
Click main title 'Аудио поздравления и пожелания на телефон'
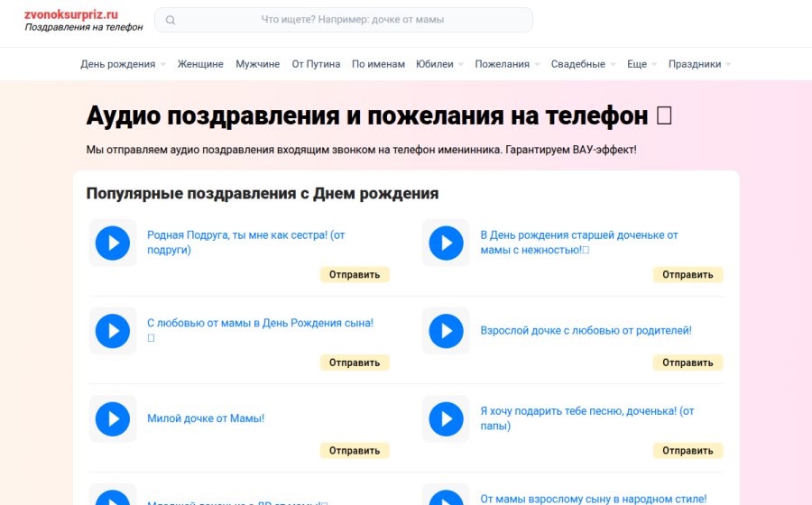click(379, 115)
